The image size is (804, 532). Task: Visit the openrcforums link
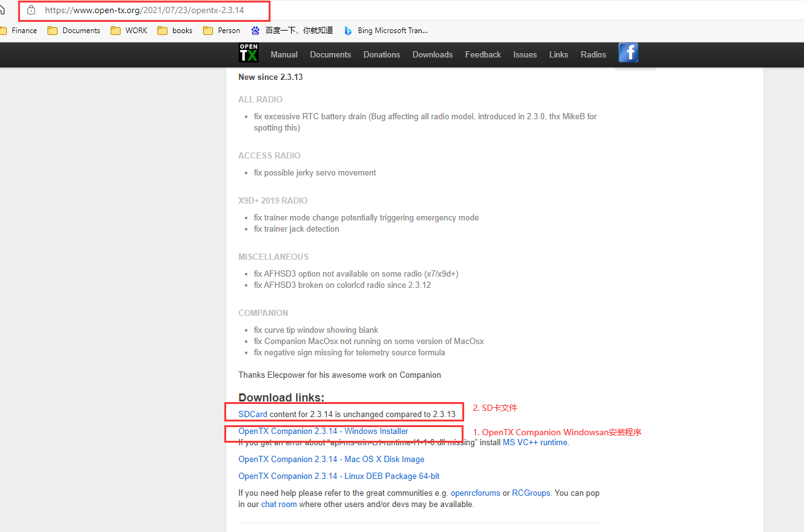point(475,493)
